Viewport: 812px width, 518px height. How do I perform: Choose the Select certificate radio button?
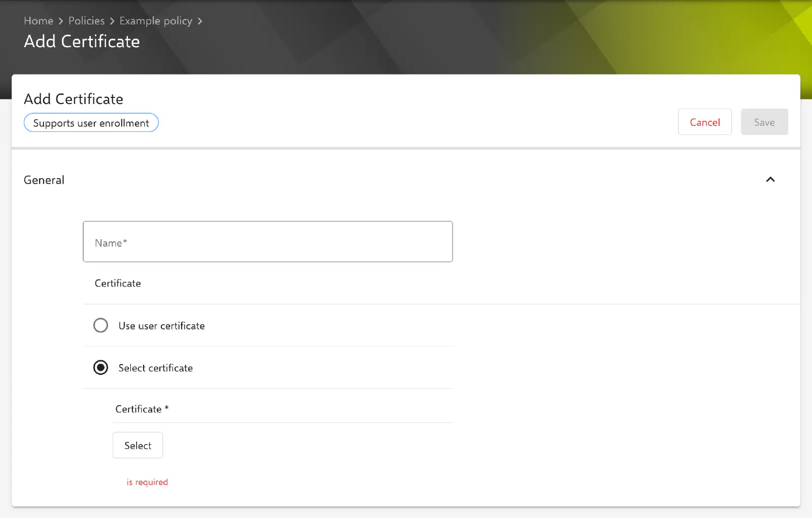[100, 367]
